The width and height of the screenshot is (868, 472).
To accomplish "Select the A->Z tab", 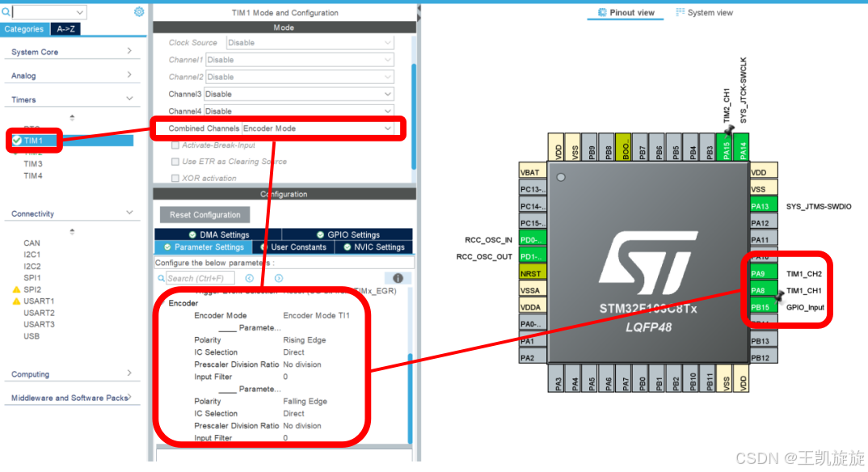I will pyautogui.click(x=66, y=28).
